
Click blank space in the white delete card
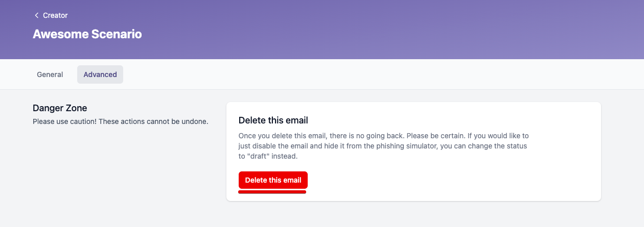coord(460,179)
